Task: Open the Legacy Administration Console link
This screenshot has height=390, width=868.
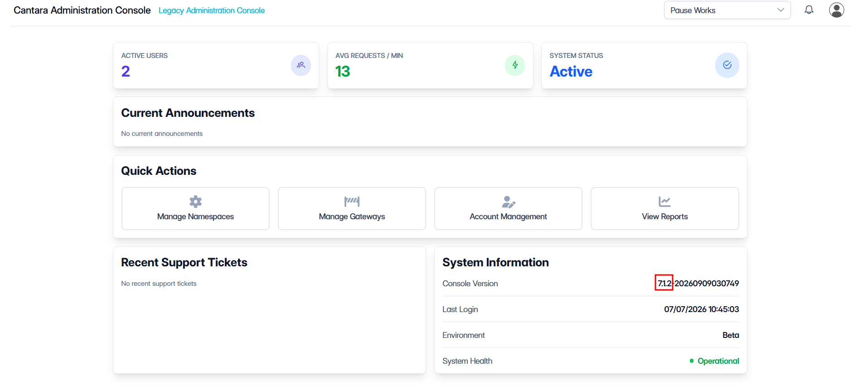Action: click(212, 10)
